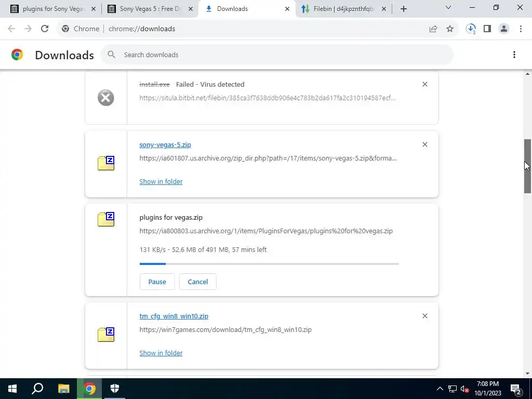The image size is (532, 399).
Task: Click the network tray icon
Action: (x=453, y=389)
